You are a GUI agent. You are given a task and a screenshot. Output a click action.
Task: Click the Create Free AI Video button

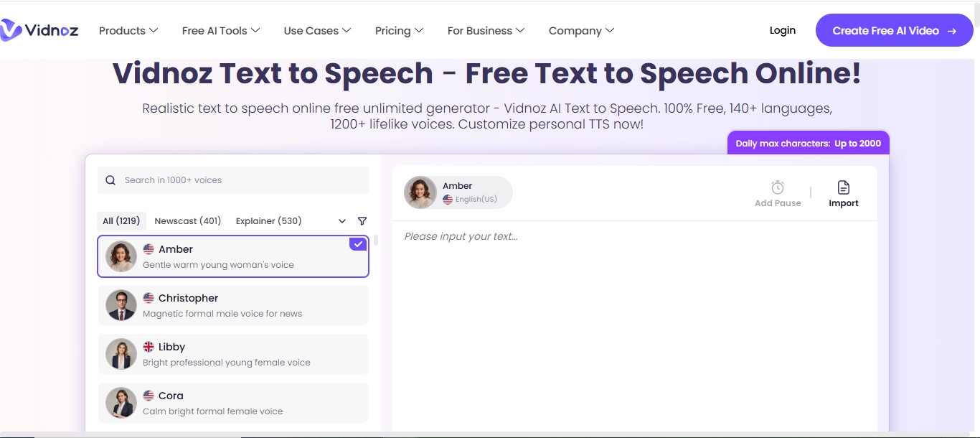coord(894,31)
